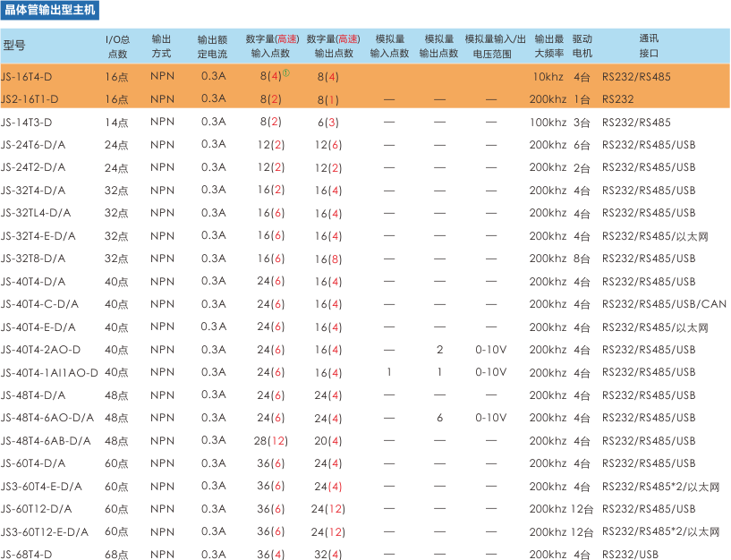Screen dimensions: 731x560
Task: Click 8(4) input points with footnote marker
Action: click(275, 76)
